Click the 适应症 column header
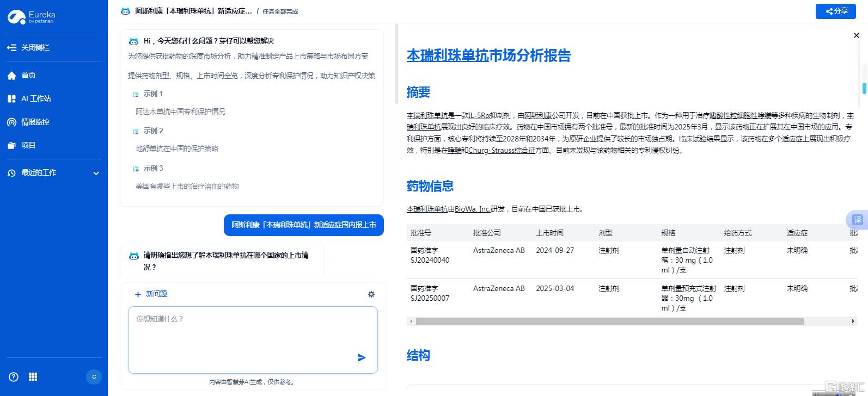Image resolution: width=868 pixels, height=396 pixels. tap(797, 233)
